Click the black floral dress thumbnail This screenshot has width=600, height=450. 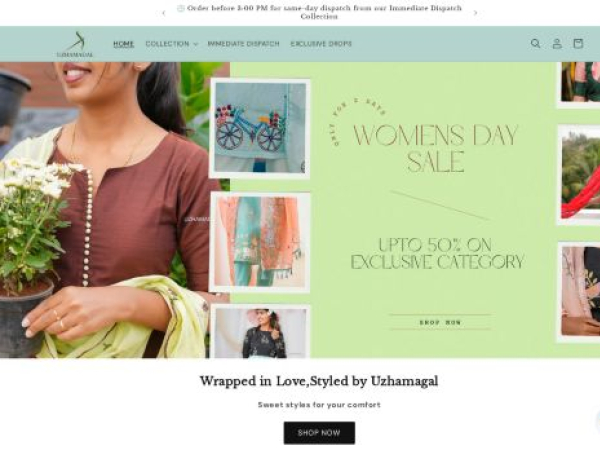point(260,331)
